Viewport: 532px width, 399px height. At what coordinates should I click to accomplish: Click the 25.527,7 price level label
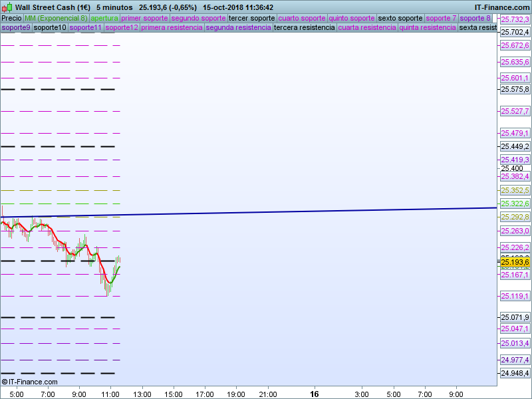click(x=515, y=111)
